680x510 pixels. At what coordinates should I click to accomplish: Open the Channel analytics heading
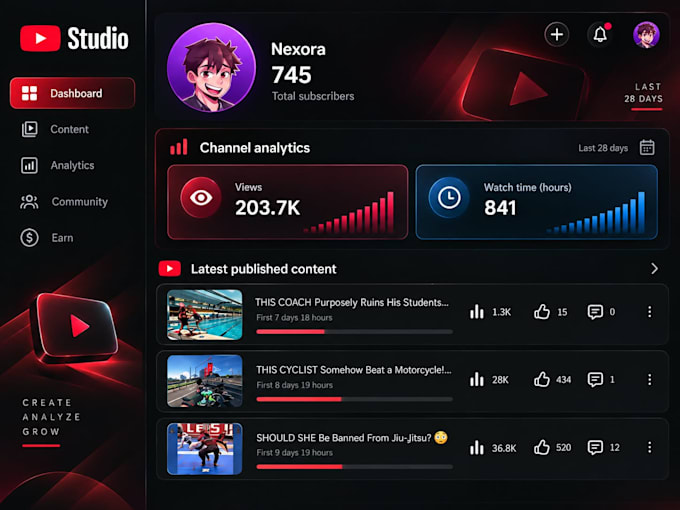click(255, 148)
